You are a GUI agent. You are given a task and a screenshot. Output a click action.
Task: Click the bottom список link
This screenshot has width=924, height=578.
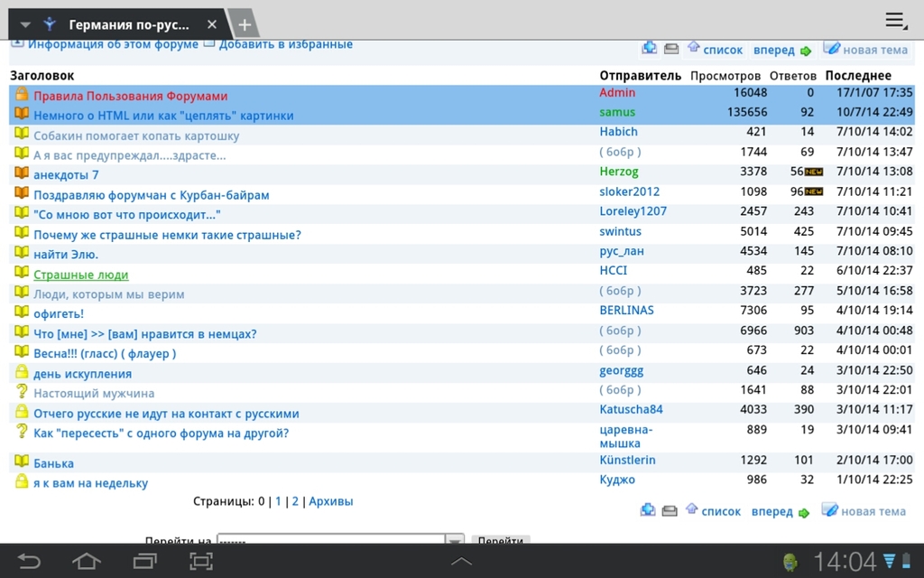(x=721, y=511)
